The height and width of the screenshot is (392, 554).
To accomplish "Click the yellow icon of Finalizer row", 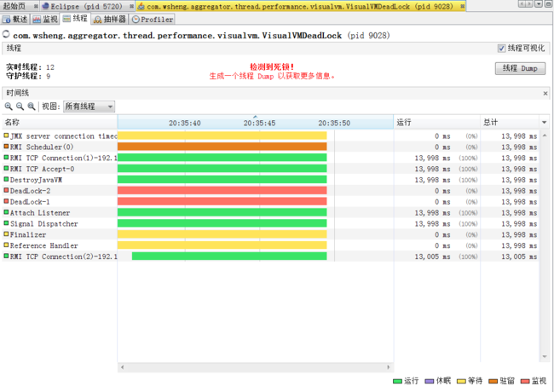I will 6,233.
